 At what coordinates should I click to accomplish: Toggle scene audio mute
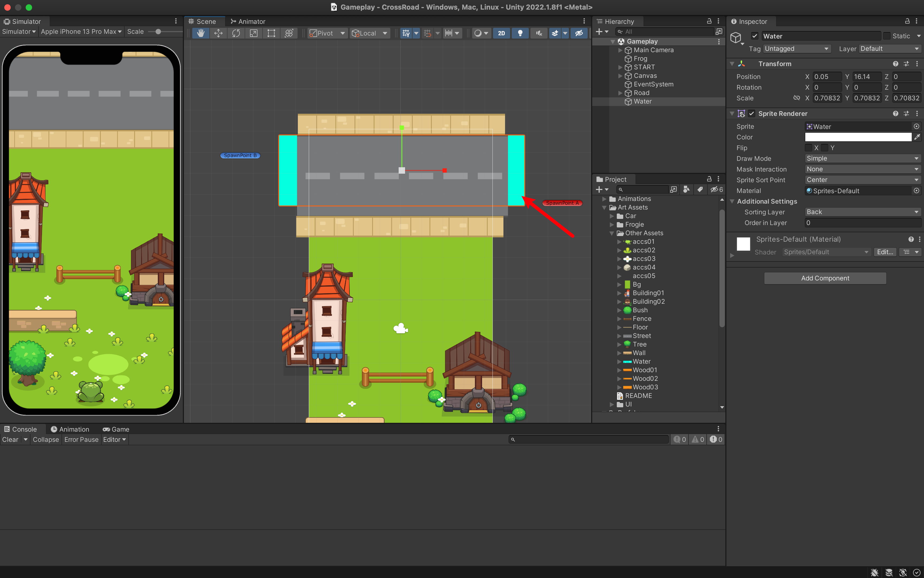539,33
